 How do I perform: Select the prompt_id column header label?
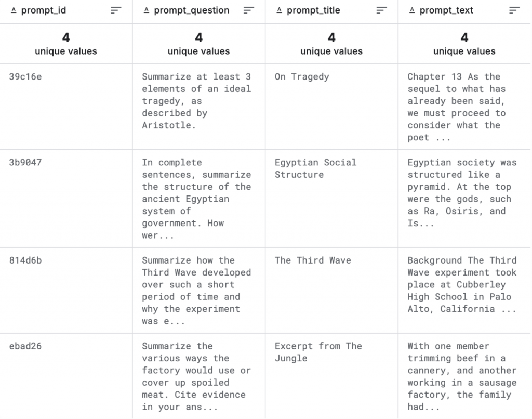(44, 10)
